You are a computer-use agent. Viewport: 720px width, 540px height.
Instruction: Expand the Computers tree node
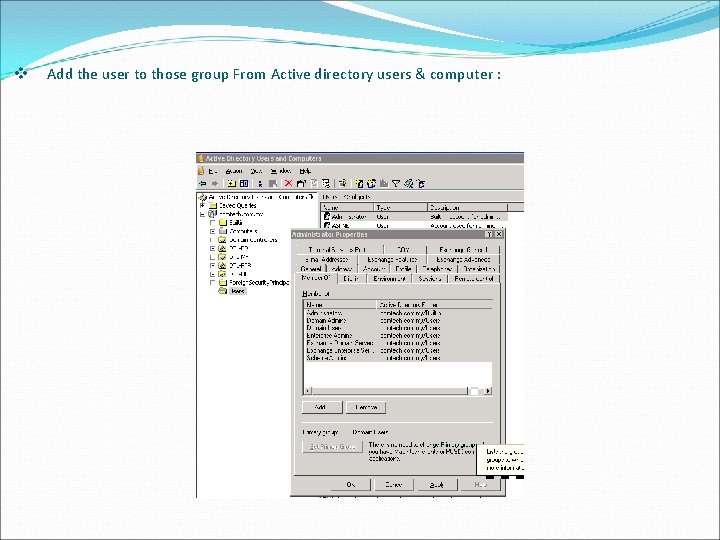tap(212, 231)
